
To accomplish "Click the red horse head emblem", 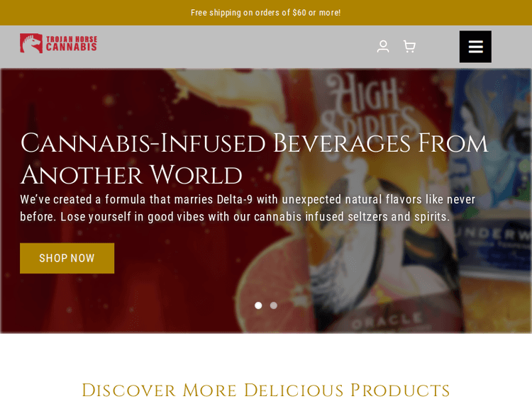I will [31, 43].
